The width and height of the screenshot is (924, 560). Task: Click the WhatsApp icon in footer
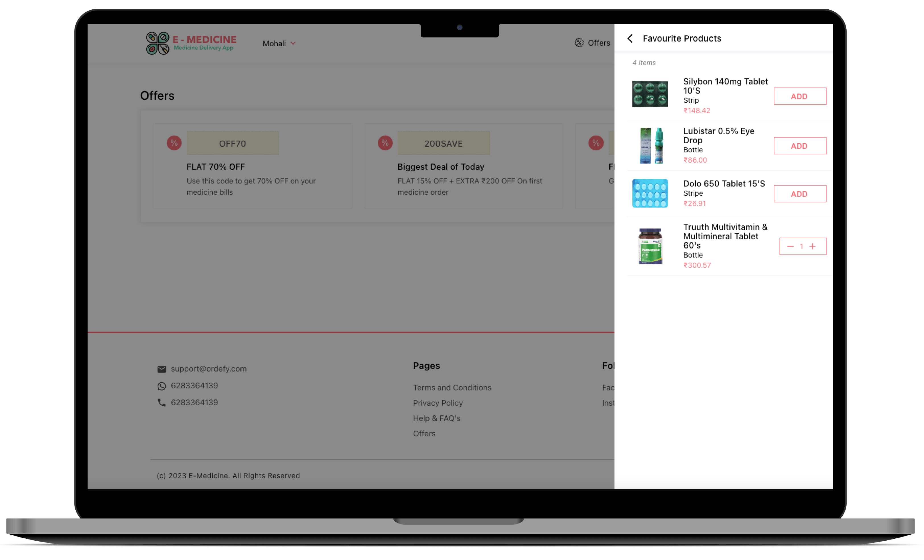[x=162, y=386]
